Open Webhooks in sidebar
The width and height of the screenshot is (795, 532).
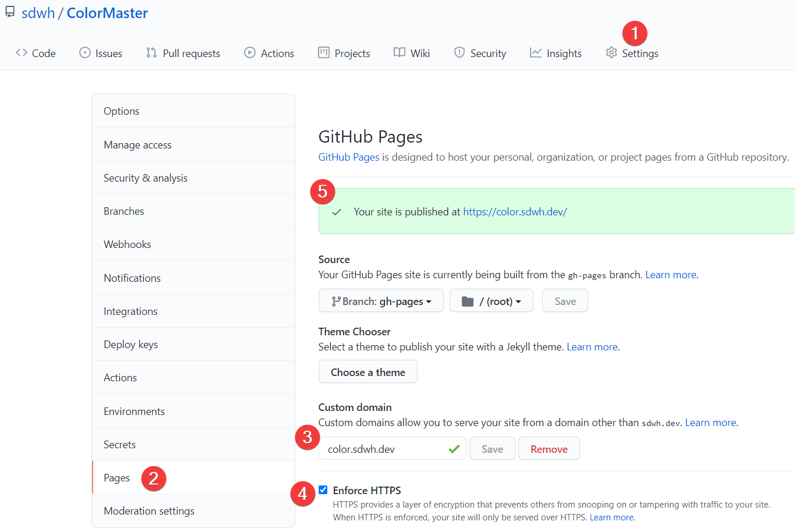pyautogui.click(x=193, y=244)
